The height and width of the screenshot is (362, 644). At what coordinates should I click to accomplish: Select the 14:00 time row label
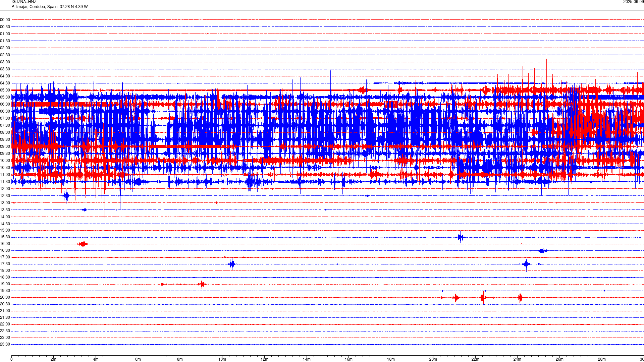point(5,217)
